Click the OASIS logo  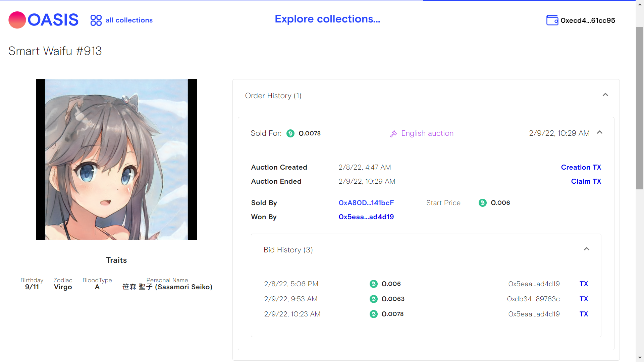pos(44,20)
